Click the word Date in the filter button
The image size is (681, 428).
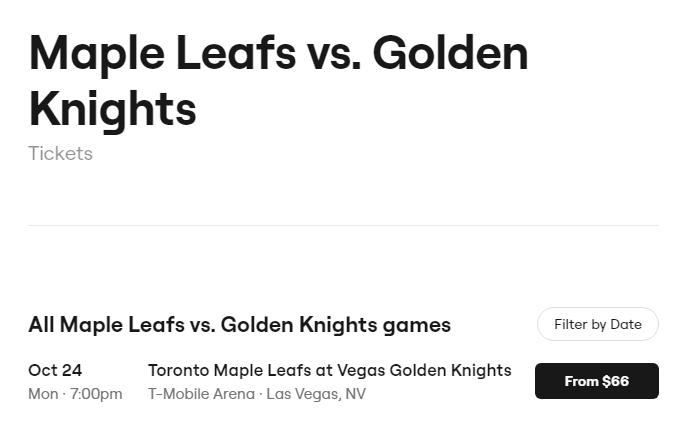click(626, 324)
